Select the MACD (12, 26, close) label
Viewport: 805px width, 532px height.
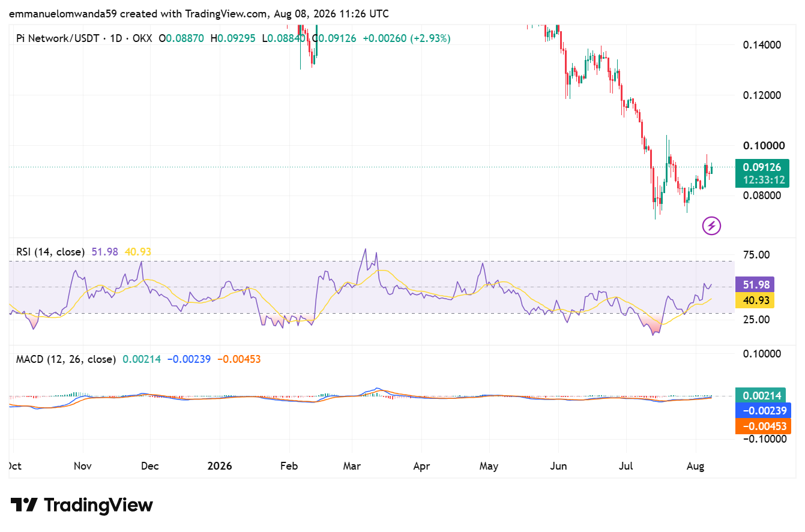pyautogui.click(x=66, y=359)
